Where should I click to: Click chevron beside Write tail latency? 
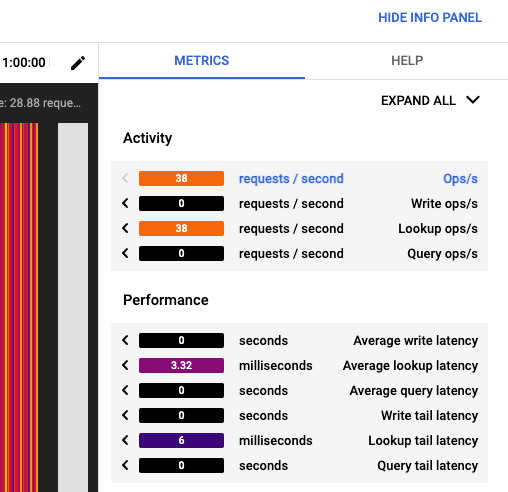click(x=125, y=415)
